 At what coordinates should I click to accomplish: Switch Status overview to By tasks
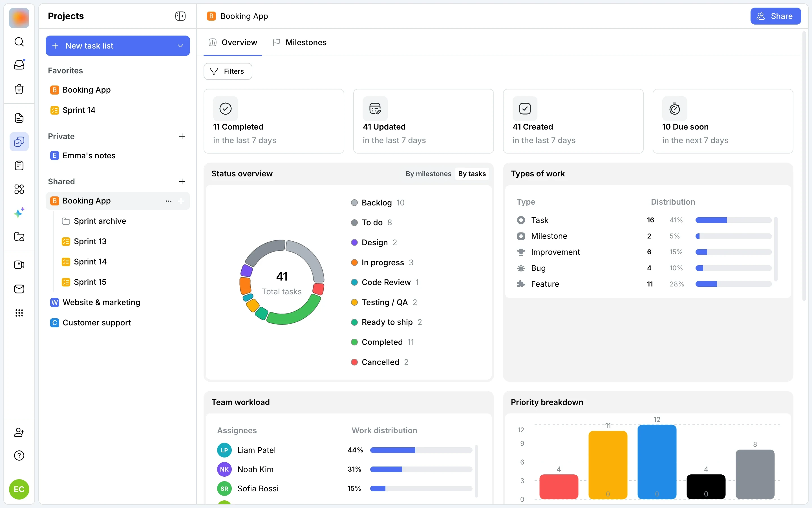(x=472, y=174)
